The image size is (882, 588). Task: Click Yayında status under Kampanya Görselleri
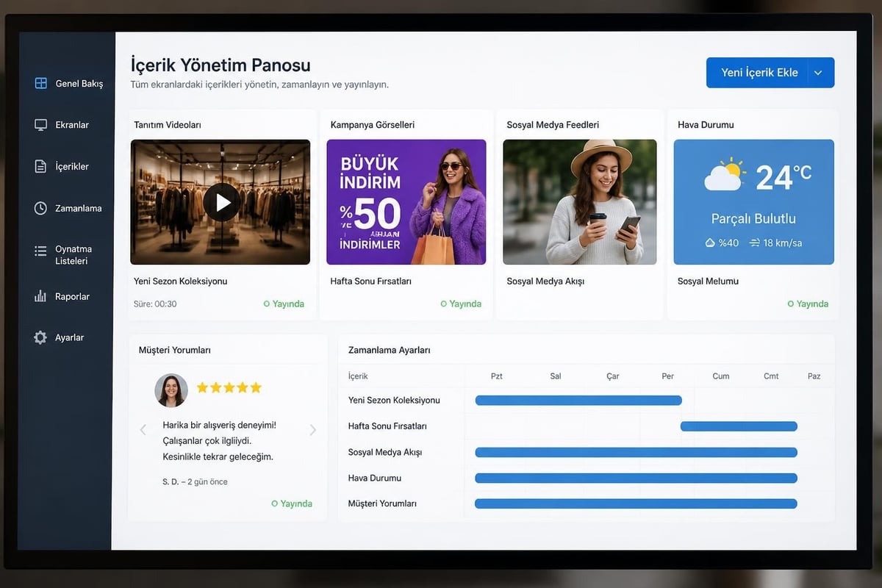click(x=461, y=304)
